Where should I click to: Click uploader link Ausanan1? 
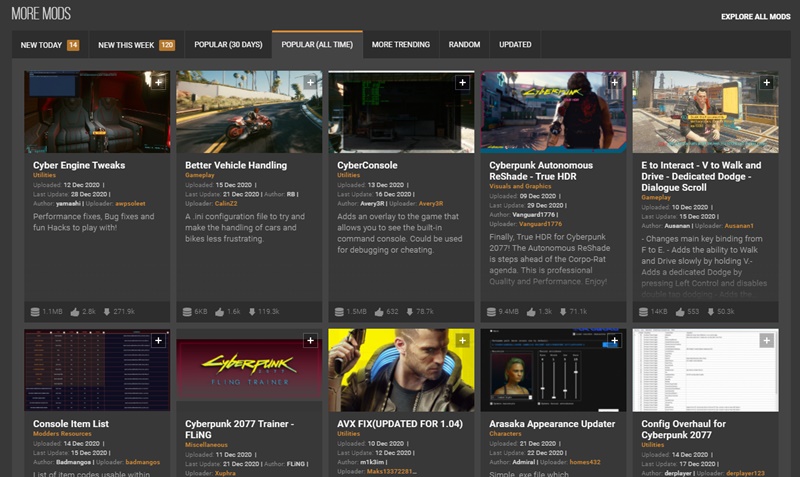739,226
